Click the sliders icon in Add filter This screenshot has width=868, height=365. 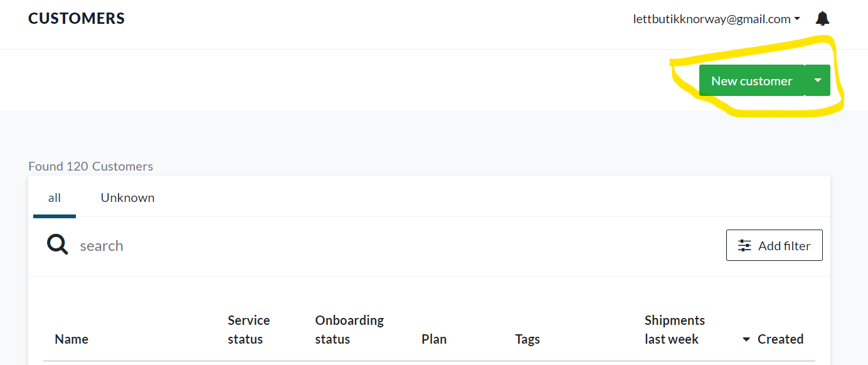[744, 246]
